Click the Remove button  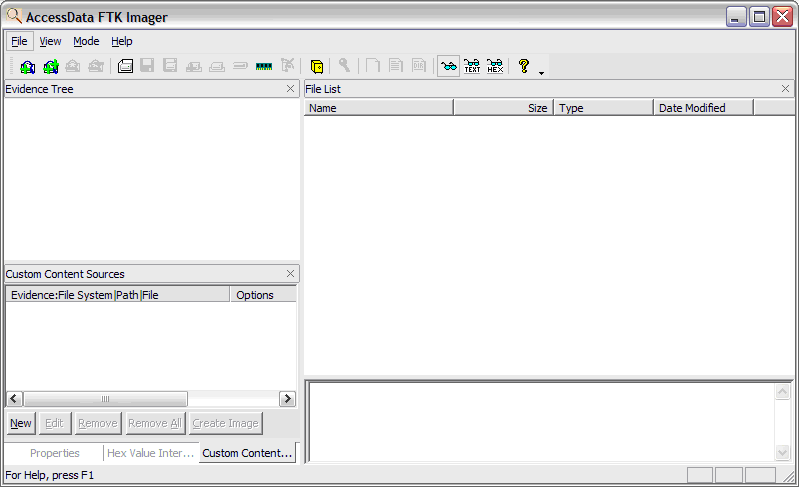pos(98,423)
